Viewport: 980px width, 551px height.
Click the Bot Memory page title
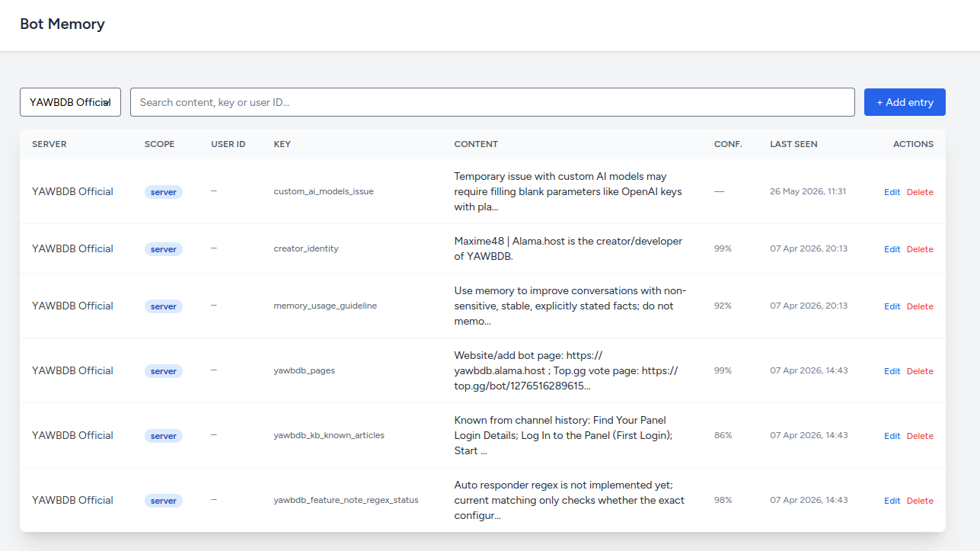click(62, 24)
